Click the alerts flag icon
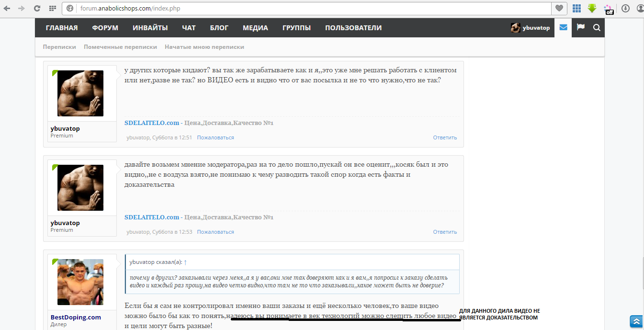The width and height of the screenshot is (644, 330). [x=581, y=28]
